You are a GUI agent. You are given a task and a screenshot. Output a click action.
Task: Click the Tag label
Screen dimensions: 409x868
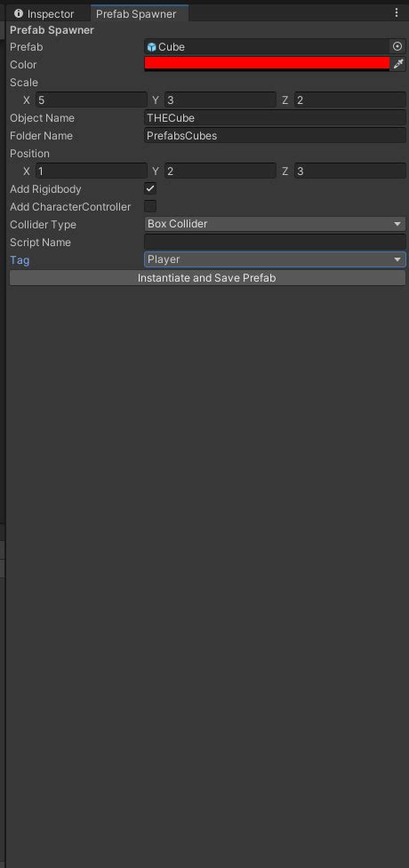pyautogui.click(x=20, y=260)
